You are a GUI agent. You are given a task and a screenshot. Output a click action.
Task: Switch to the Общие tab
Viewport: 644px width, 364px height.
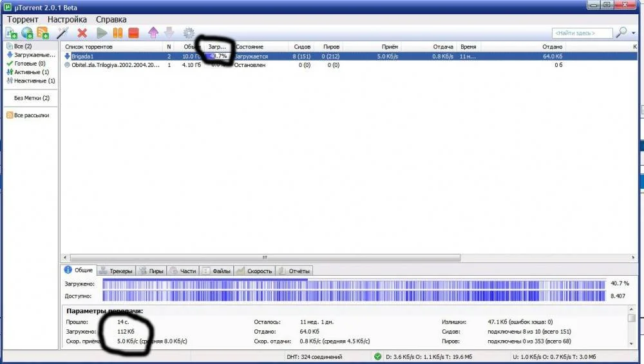pyautogui.click(x=79, y=270)
